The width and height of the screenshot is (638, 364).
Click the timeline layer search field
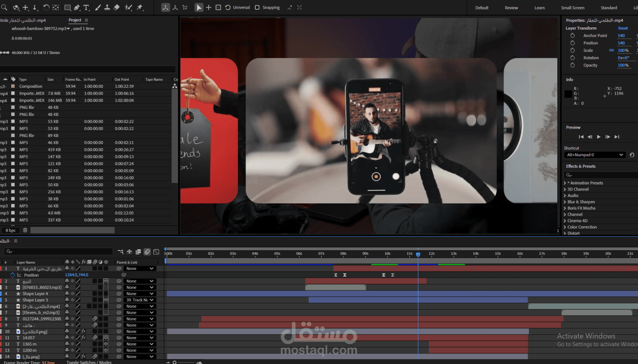[x=59, y=251]
